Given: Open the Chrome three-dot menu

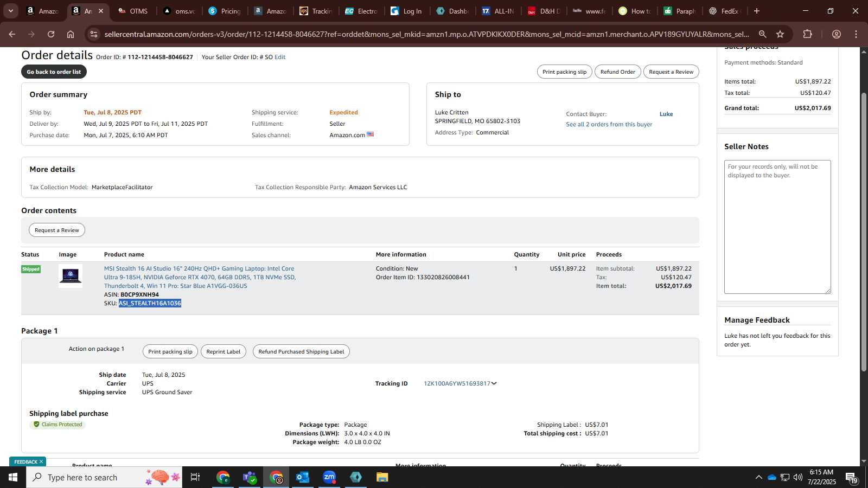Looking at the screenshot, I should coord(856,34).
